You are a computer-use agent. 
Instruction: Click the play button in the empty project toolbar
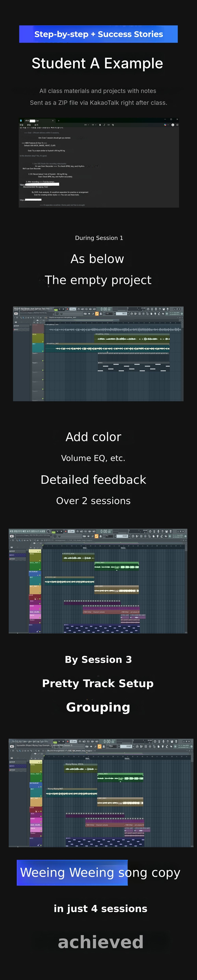point(60,309)
